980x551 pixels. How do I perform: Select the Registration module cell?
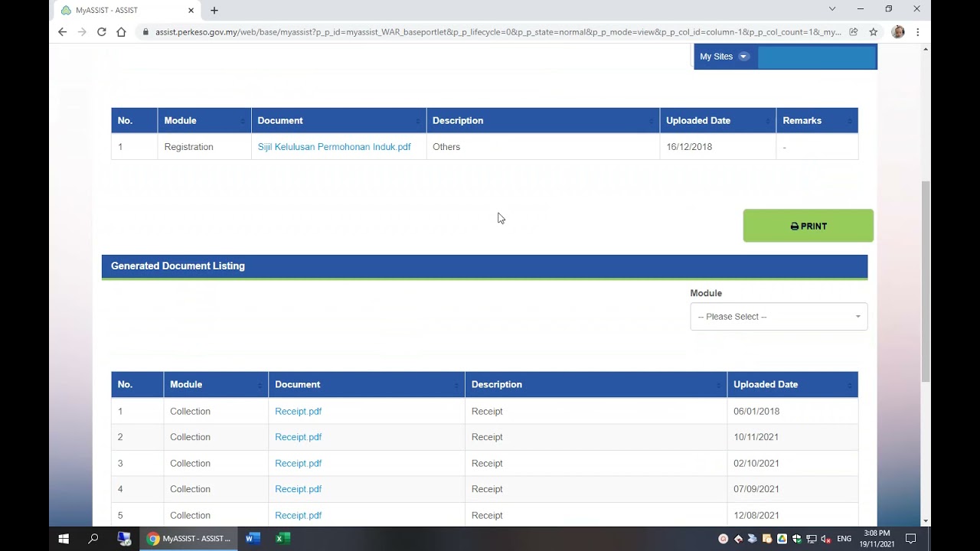point(204,147)
